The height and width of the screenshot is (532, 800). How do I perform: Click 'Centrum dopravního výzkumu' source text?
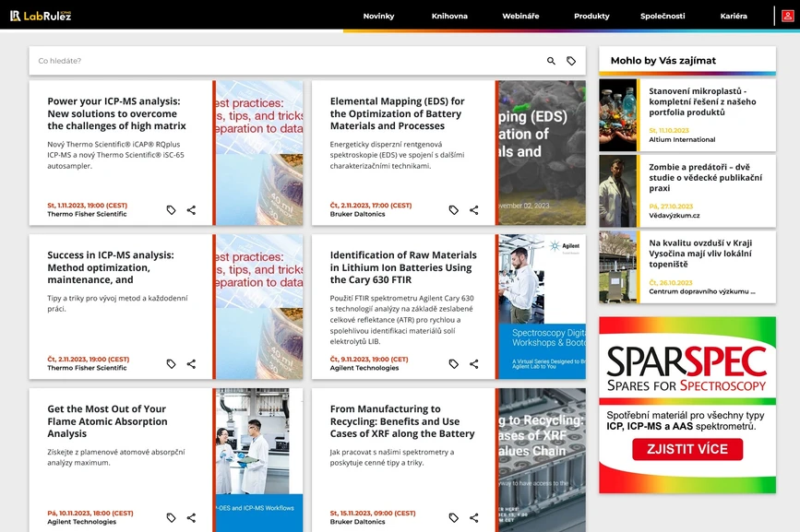point(702,291)
